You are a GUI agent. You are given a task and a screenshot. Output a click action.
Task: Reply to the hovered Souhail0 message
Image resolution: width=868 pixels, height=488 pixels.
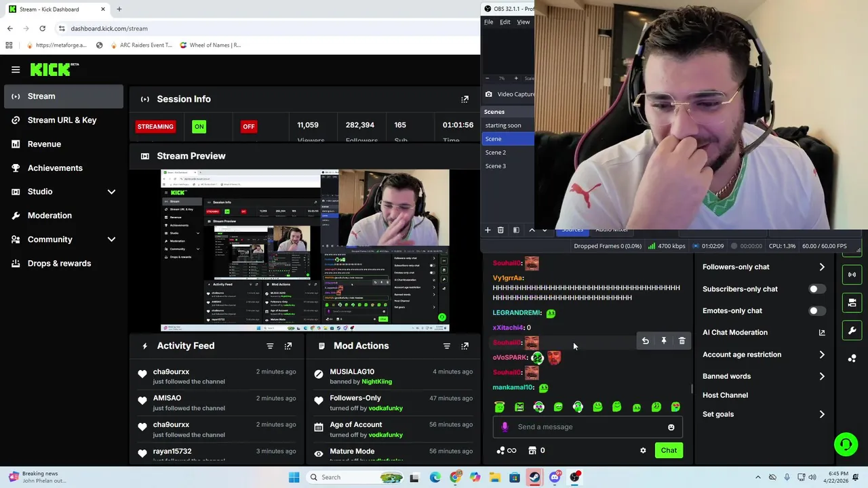(x=646, y=341)
